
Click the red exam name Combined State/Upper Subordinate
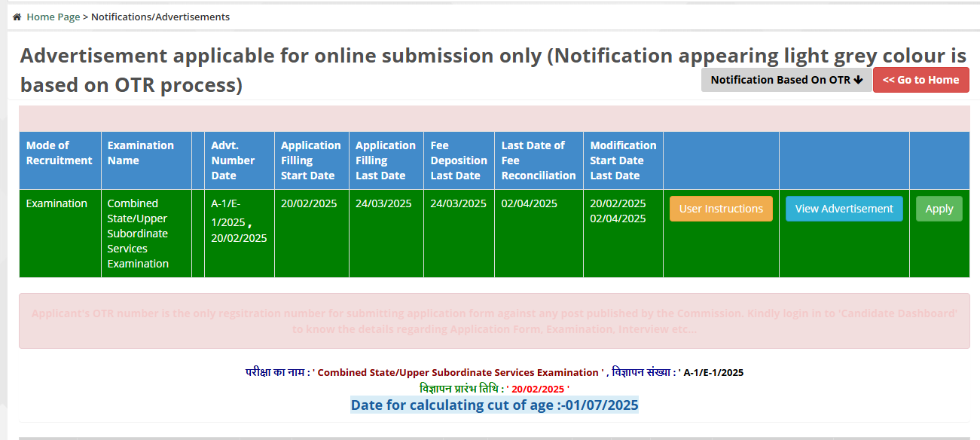click(x=453, y=371)
